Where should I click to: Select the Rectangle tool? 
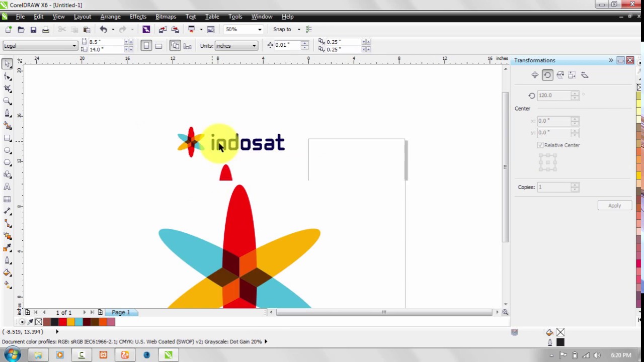(7, 138)
